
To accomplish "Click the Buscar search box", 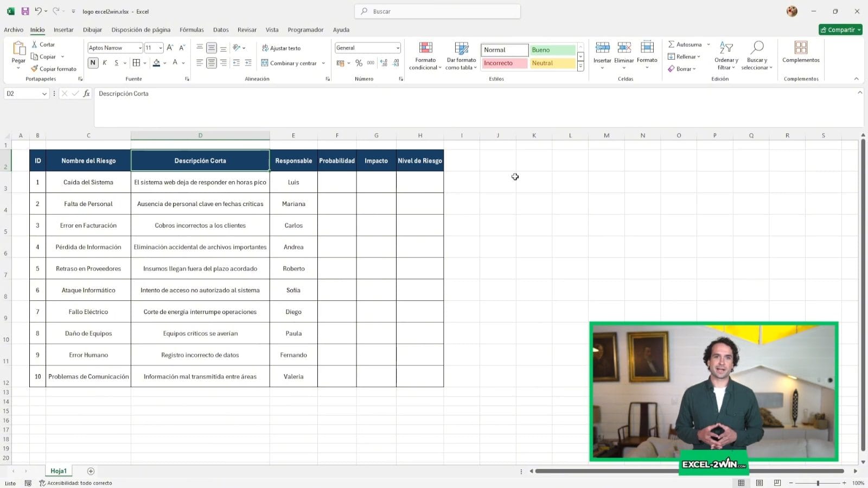I will (437, 11).
